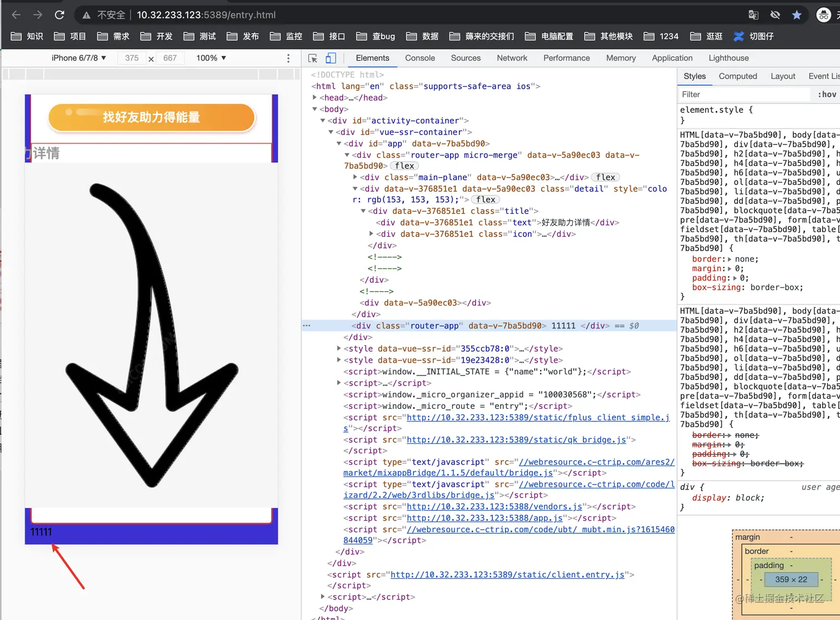Open the Layout styles tab

(x=783, y=76)
